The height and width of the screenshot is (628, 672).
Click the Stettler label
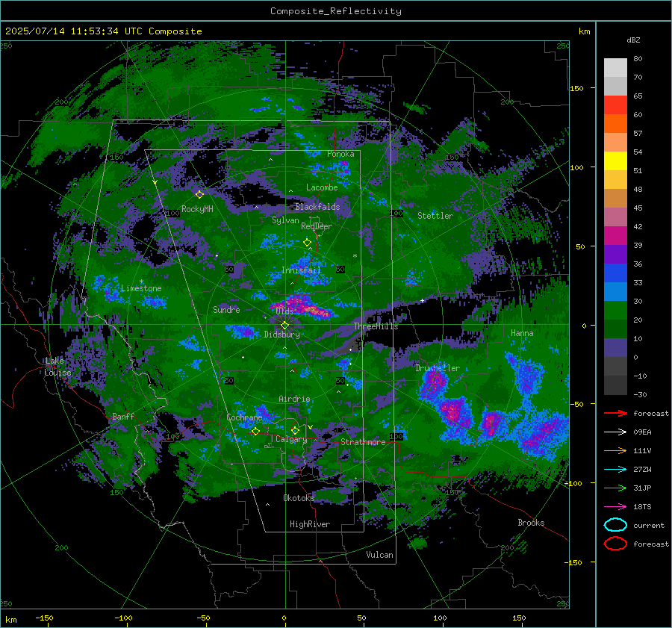coord(435,216)
